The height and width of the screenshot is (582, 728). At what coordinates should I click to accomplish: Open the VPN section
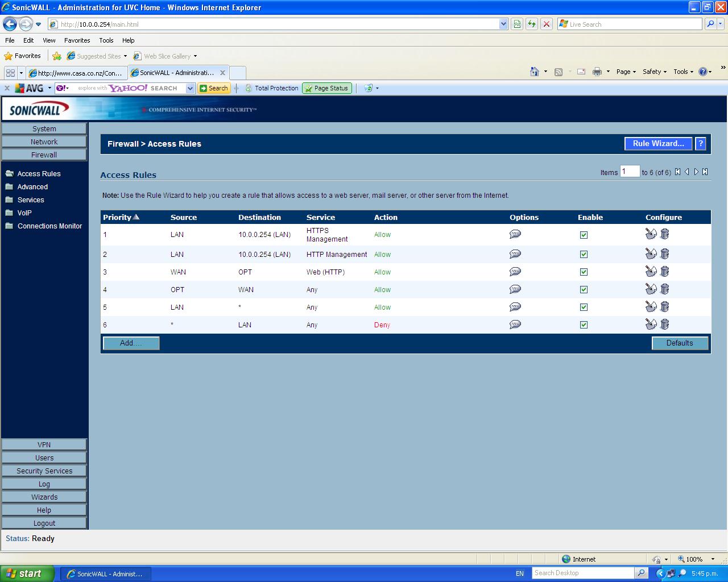point(44,444)
